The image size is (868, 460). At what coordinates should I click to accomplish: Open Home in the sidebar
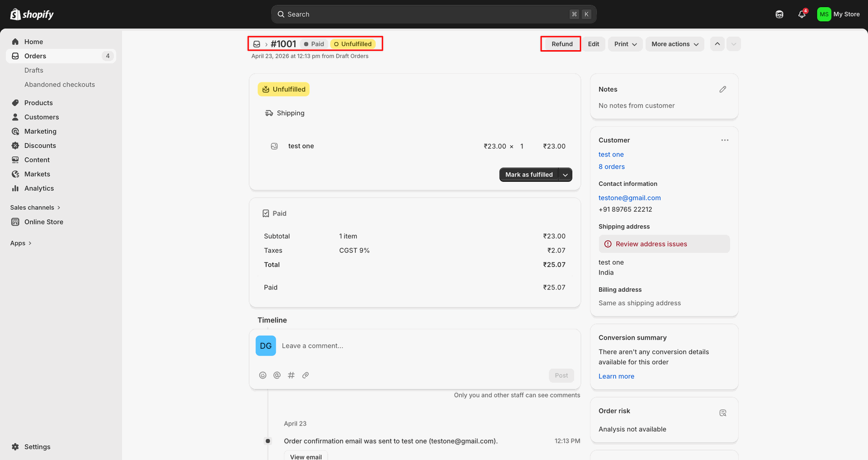pos(61,42)
